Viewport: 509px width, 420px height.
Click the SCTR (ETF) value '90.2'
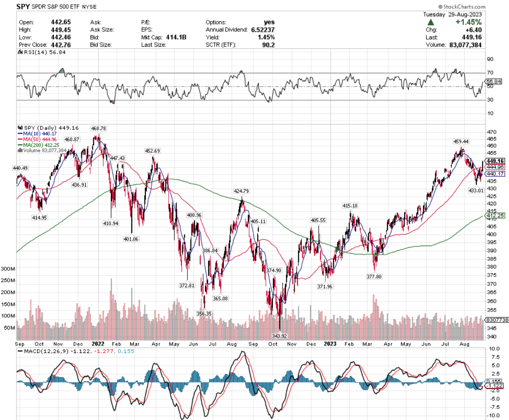(x=269, y=45)
